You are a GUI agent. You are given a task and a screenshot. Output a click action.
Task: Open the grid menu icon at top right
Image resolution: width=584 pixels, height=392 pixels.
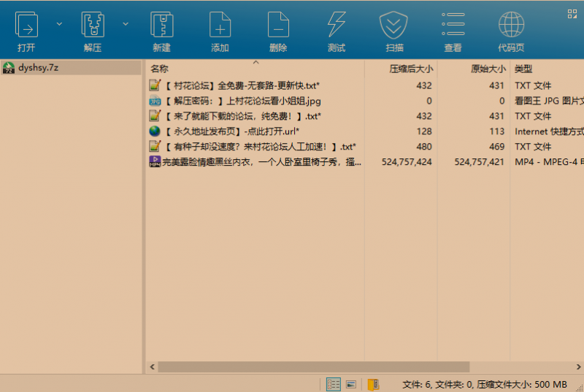pyautogui.click(x=573, y=12)
